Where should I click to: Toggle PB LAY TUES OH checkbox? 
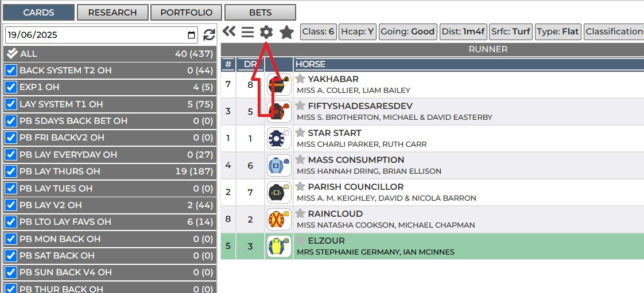click(11, 188)
